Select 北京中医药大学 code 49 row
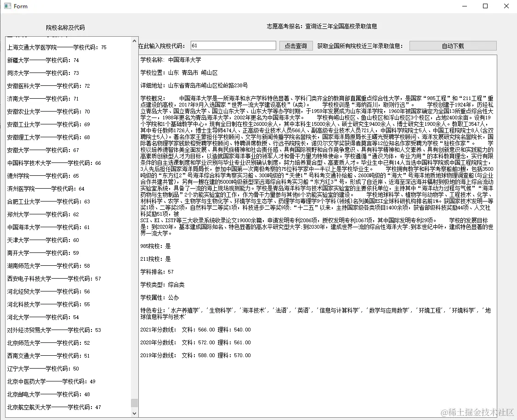517x420 pixels. pyautogui.click(x=51, y=381)
